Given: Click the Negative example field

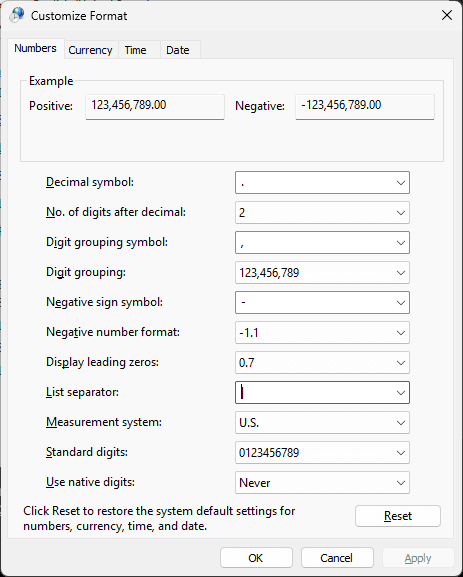Looking at the screenshot, I should tap(365, 107).
